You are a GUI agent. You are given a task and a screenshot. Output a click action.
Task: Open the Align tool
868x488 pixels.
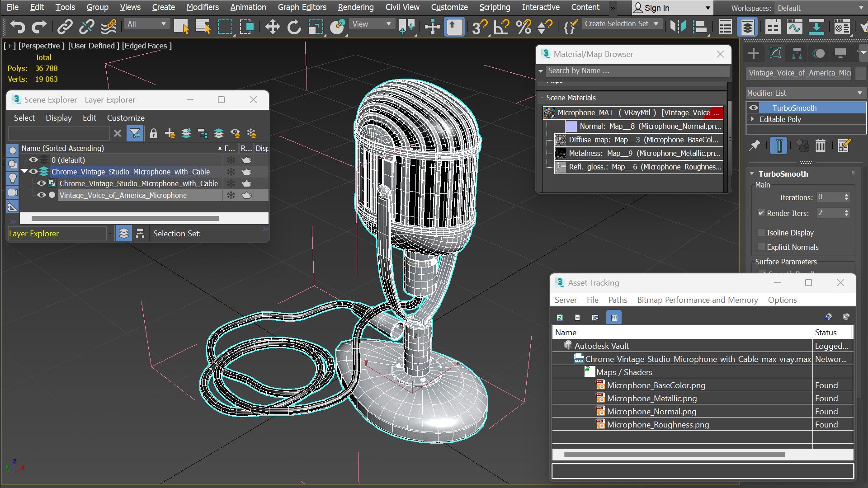(700, 27)
